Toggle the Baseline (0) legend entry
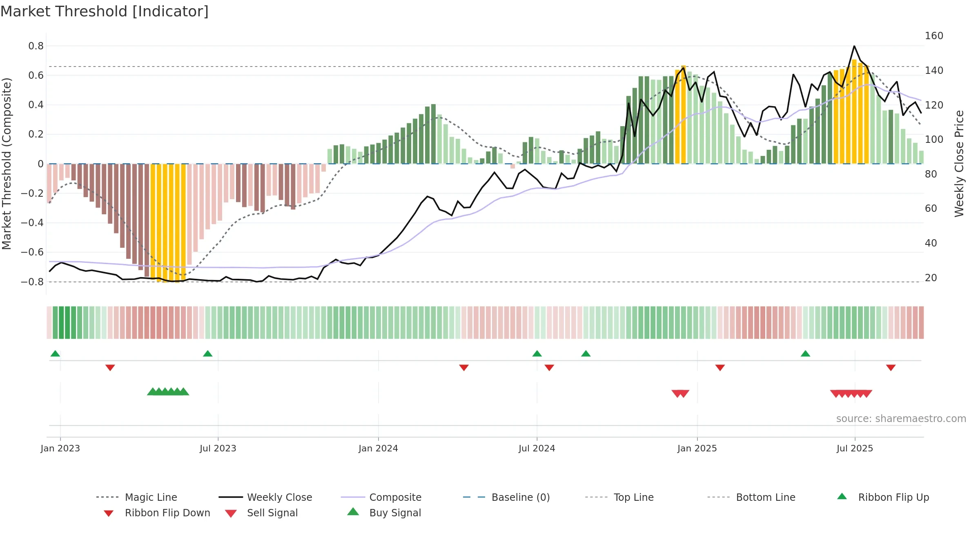This screenshot has width=980, height=551. coord(506,497)
